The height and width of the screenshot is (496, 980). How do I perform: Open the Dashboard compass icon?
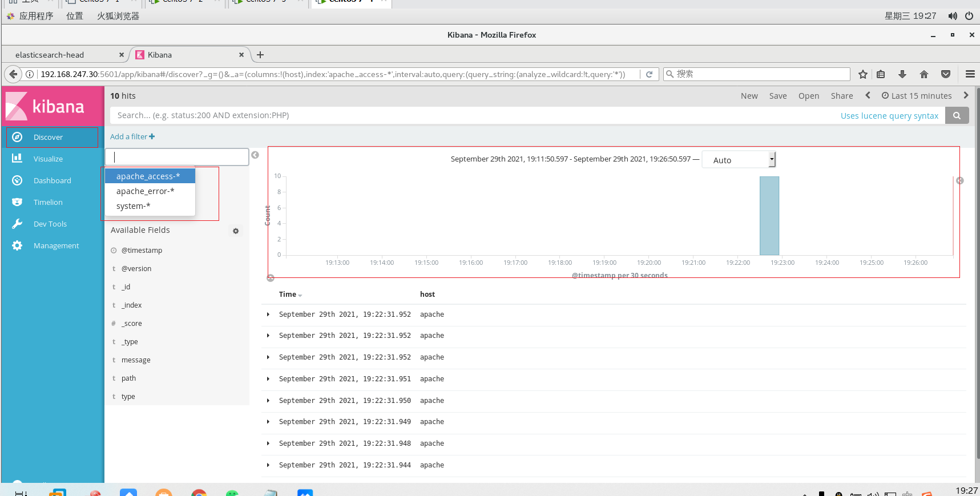point(17,180)
